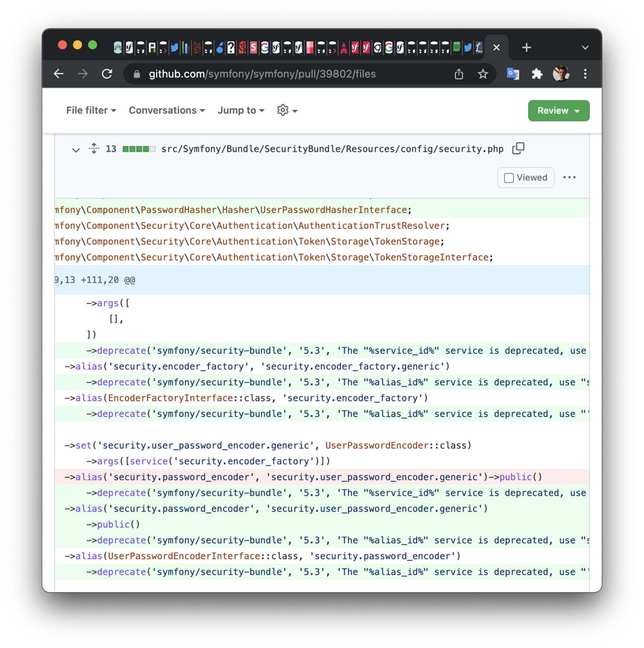
Task: Collapse the security.php file diff
Action: point(75,150)
